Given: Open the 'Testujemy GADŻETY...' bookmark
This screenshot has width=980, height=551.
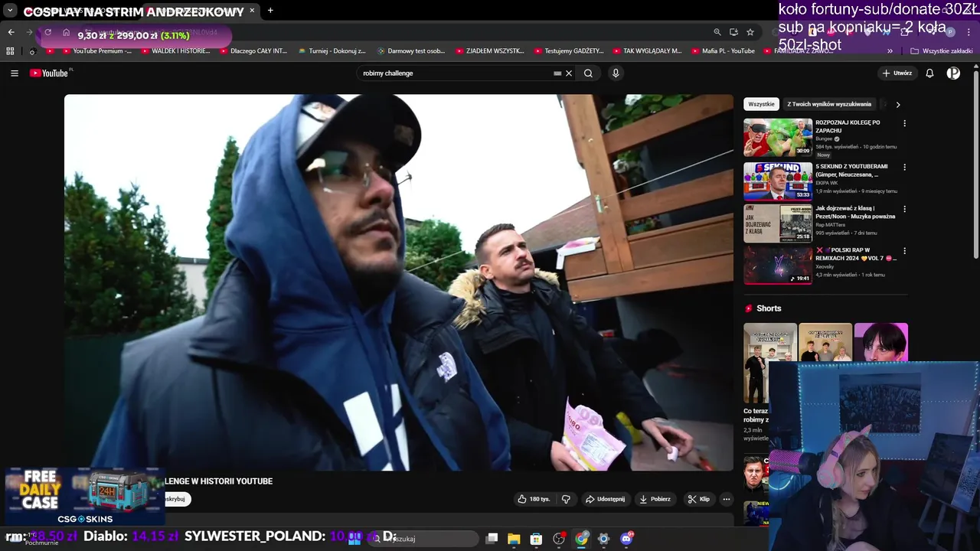Looking at the screenshot, I should [569, 51].
